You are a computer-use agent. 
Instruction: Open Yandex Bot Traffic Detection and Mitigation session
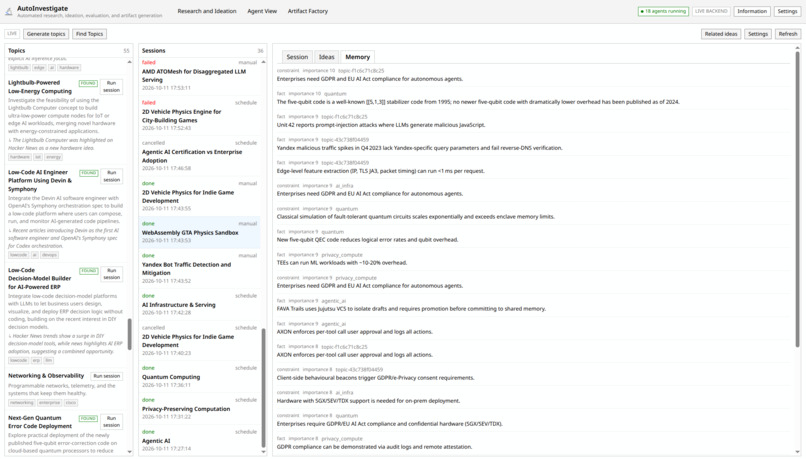(x=199, y=268)
